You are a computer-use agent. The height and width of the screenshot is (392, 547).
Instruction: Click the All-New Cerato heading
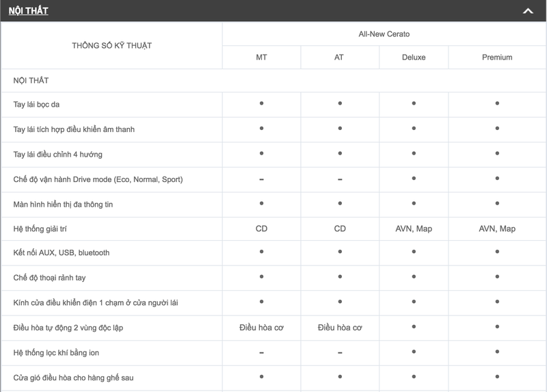[384, 34]
